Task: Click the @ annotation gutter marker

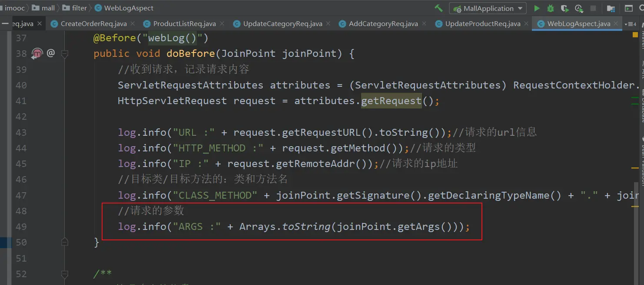Action: click(x=51, y=53)
